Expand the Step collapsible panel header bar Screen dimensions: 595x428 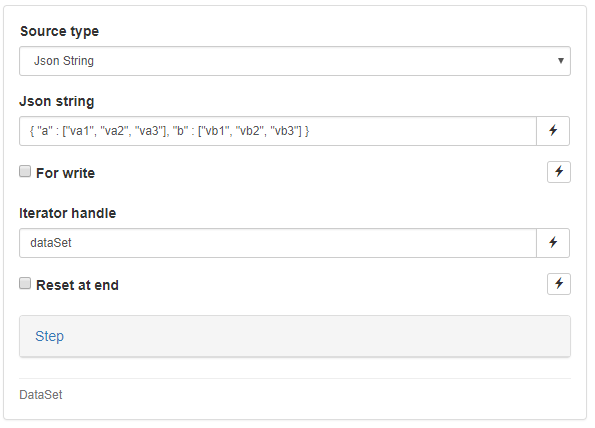click(295, 336)
